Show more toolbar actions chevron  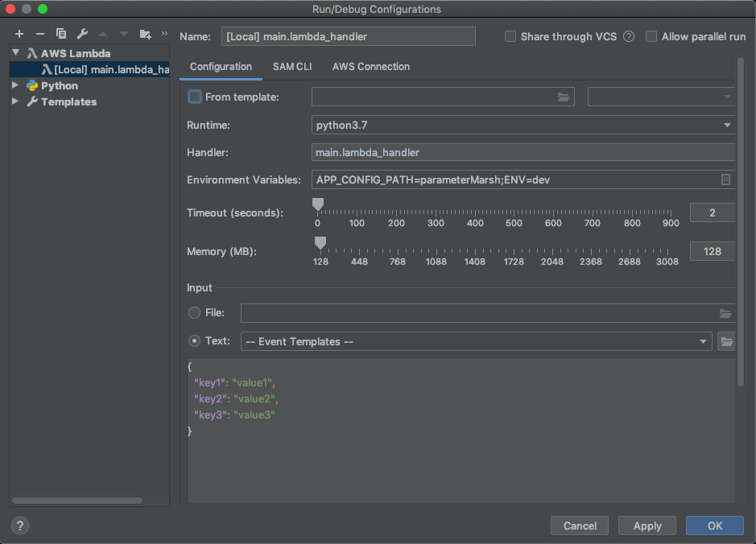tap(164, 33)
